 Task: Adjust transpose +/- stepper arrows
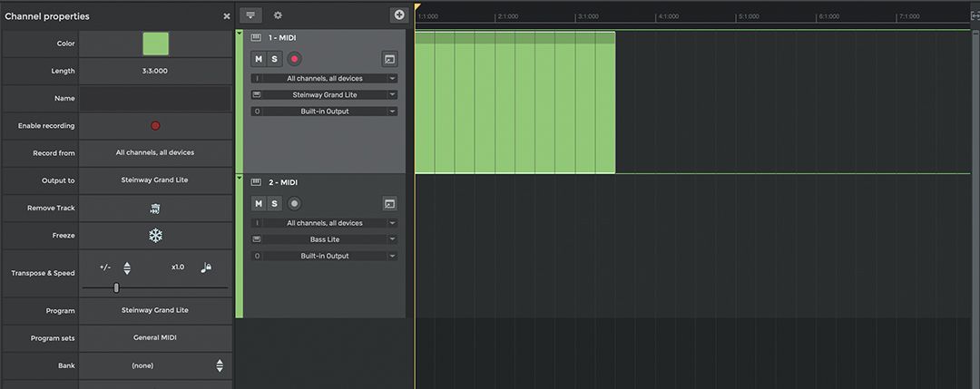[x=127, y=267]
